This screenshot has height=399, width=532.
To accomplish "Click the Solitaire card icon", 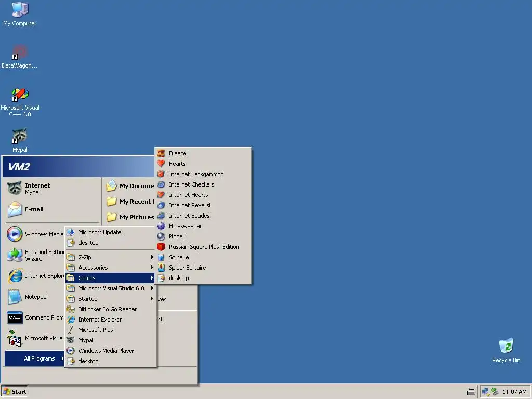I will click(x=161, y=257).
